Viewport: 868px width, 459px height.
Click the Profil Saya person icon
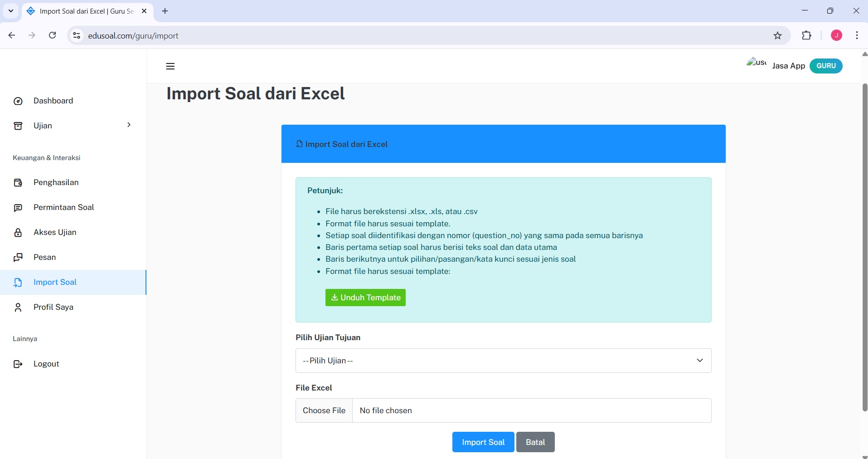coord(18,308)
